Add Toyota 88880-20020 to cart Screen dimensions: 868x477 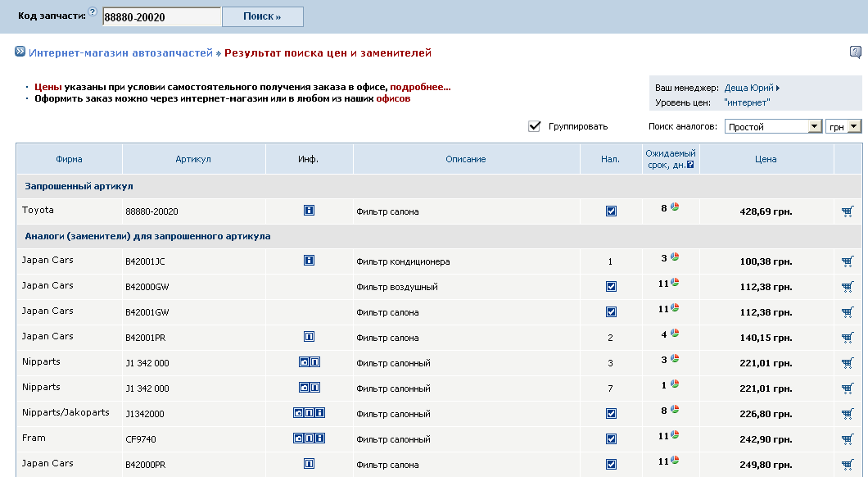pos(847,211)
